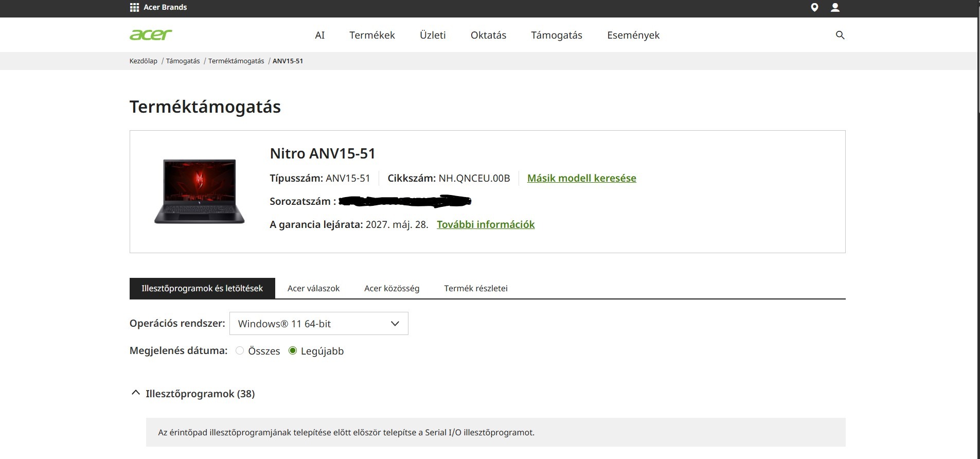980x459 pixels.
Task: Click the ANV15-51 breadcrumb text
Action: click(288, 61)
